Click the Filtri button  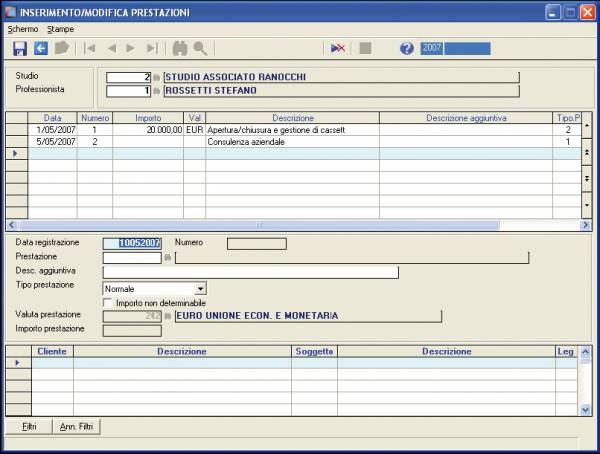coord(29,426)
